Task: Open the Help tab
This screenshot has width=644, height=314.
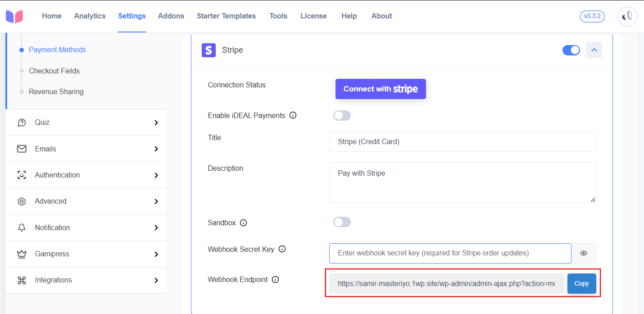Action: [349, 16]
